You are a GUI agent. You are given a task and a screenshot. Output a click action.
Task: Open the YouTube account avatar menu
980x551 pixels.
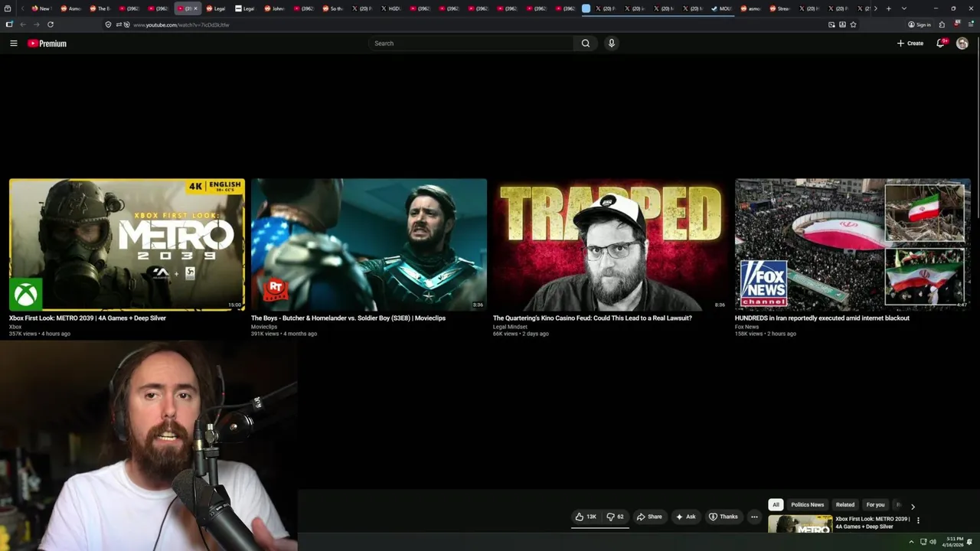pyautogui.click(x=962, y=44)
